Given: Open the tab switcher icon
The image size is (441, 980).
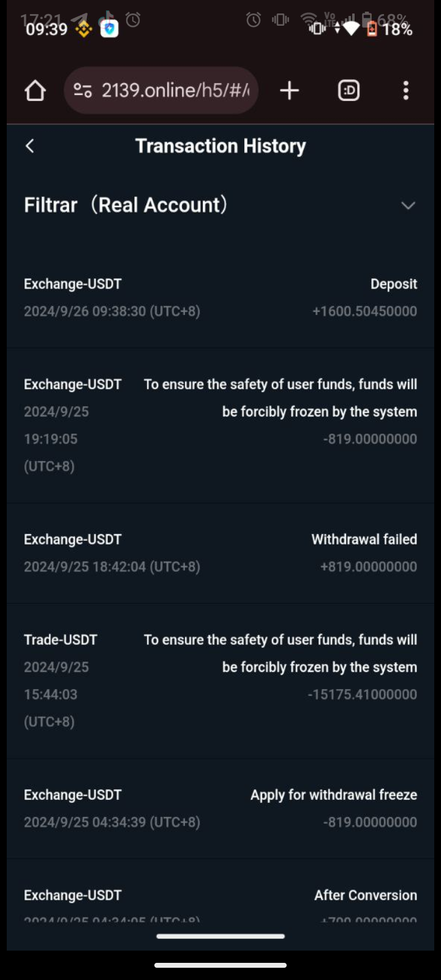Looking at the screenshot, I should pyautogui.click(x=349, y=91).
